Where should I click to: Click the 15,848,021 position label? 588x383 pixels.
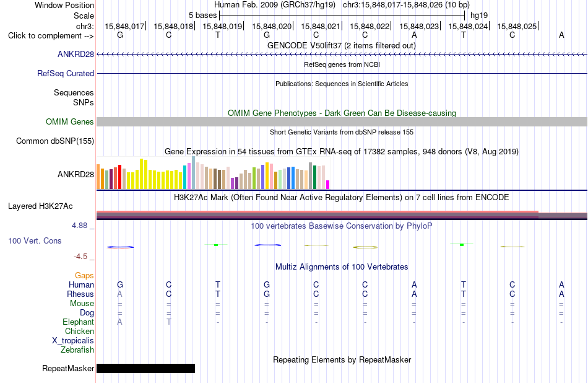(x=321, y=26)
